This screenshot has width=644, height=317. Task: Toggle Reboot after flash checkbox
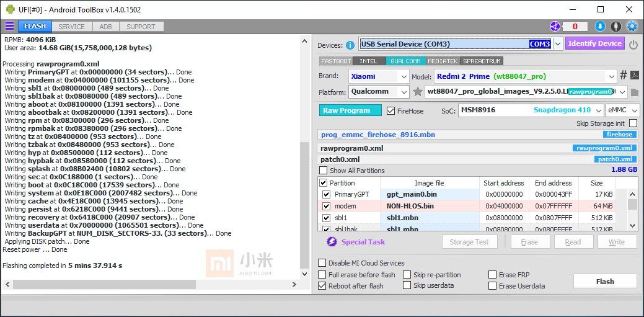[x=322, y=286]
